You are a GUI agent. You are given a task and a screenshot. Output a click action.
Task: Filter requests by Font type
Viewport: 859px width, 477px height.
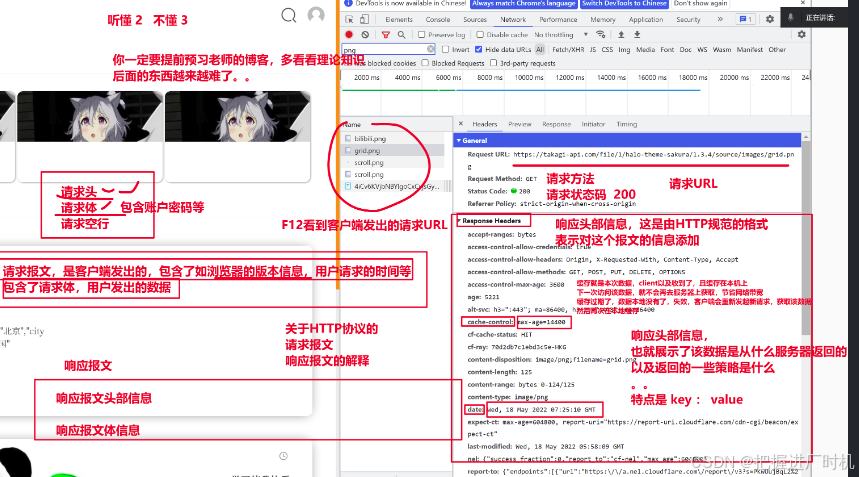pyautogui.click(x=667, y=49)
